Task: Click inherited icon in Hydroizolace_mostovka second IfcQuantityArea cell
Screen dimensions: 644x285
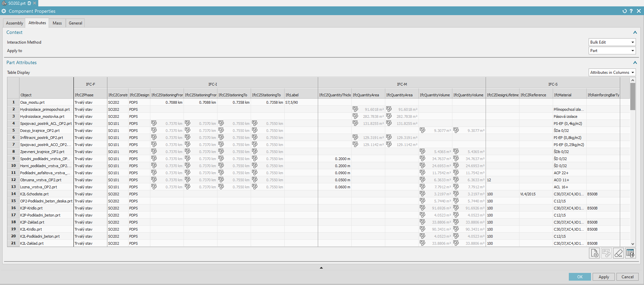Action: [389, 116]
